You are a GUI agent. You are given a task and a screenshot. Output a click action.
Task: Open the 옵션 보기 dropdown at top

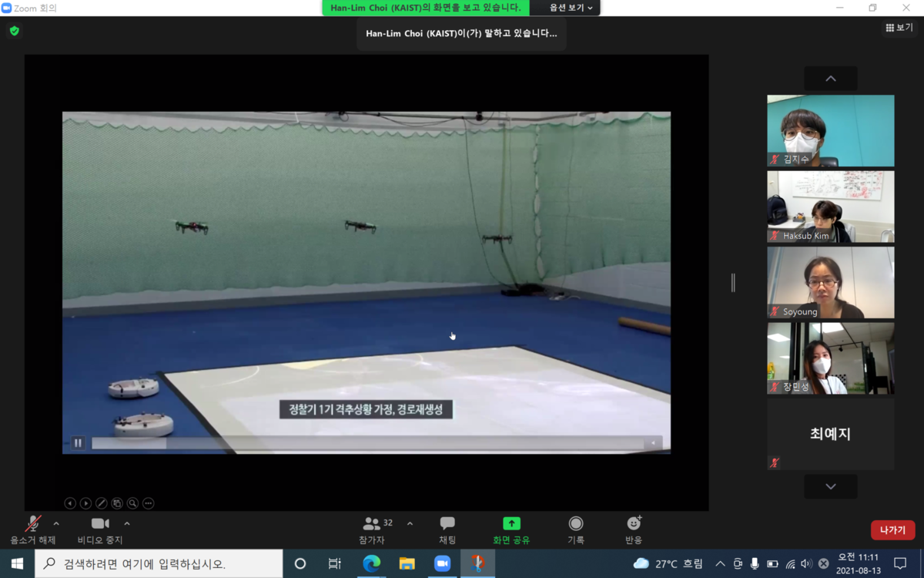pos(569,8)
